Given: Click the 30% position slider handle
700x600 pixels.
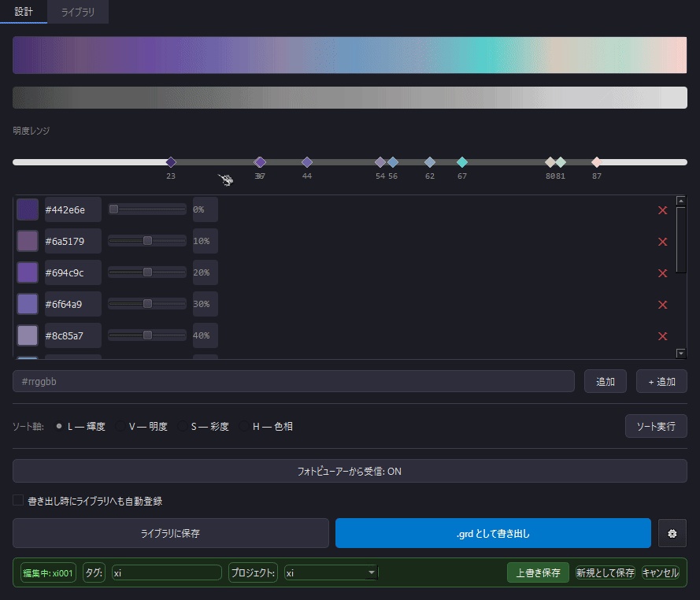Looking at the screenshot, I should point(147,304).
